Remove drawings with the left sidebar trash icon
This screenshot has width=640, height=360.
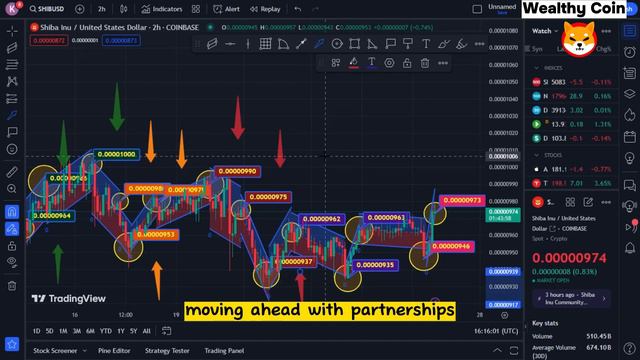coord(12,286)
